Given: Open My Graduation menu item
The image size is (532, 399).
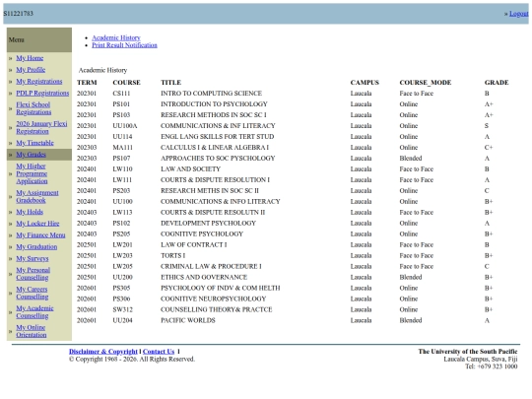Looking at the screenshot, I should coord(36,247).
